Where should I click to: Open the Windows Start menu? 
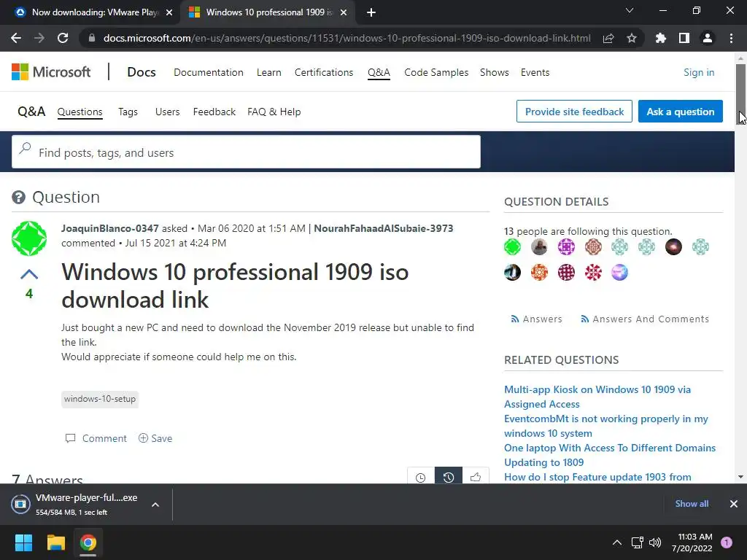tap(23, 542)
